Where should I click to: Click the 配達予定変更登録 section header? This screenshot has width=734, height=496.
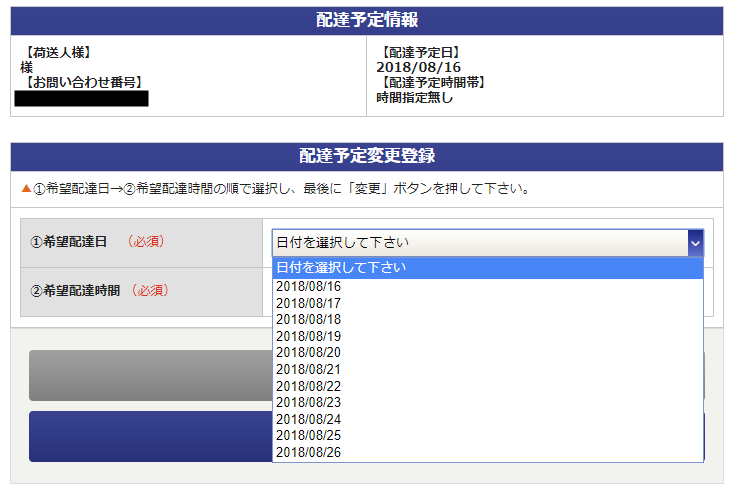click(x=367, y=156)
